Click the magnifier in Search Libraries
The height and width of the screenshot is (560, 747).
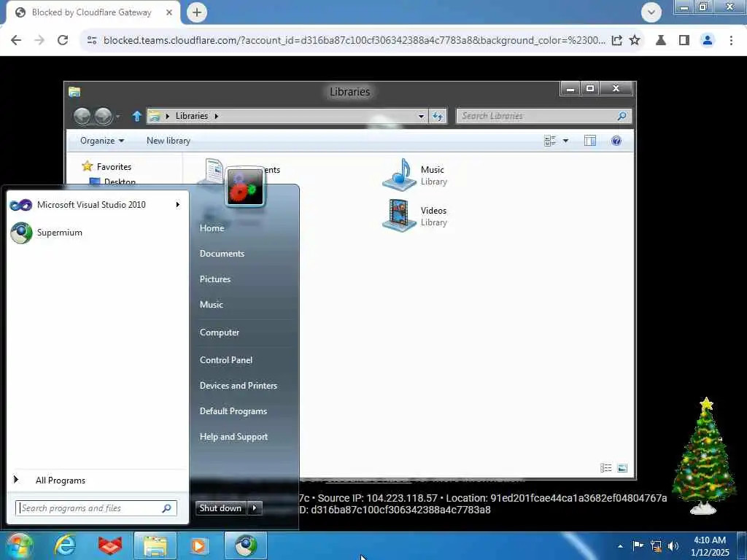[x=622, y=116]
